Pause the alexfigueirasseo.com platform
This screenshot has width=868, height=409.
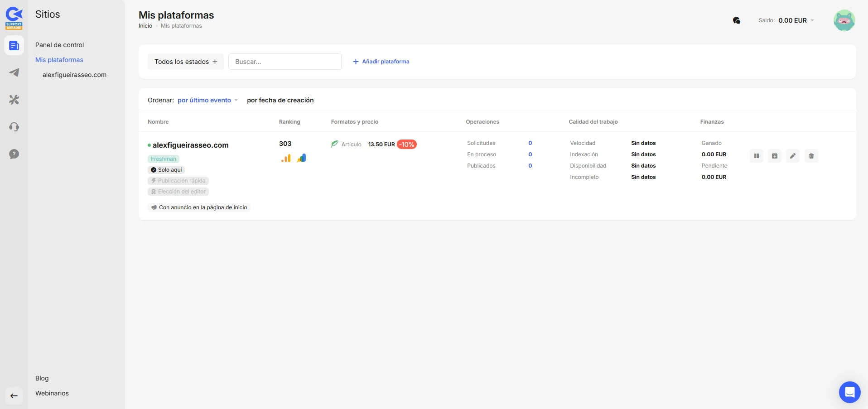pyautogui.click(x=757, y=156)
